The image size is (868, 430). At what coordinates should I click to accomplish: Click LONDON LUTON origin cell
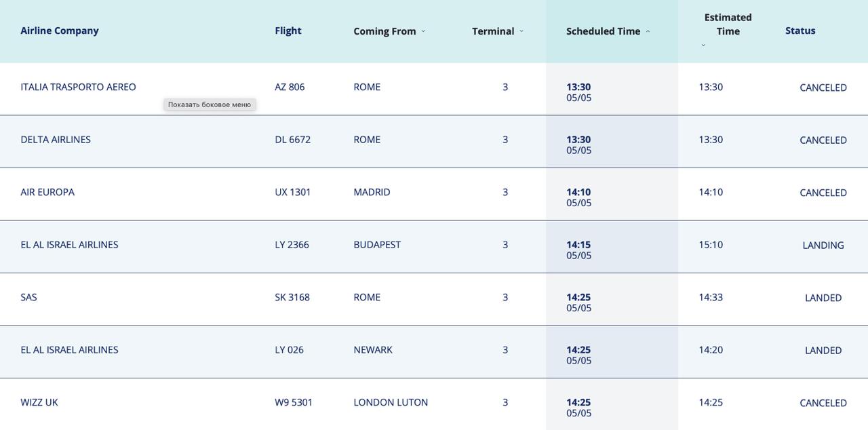click(x=391, y=402)
